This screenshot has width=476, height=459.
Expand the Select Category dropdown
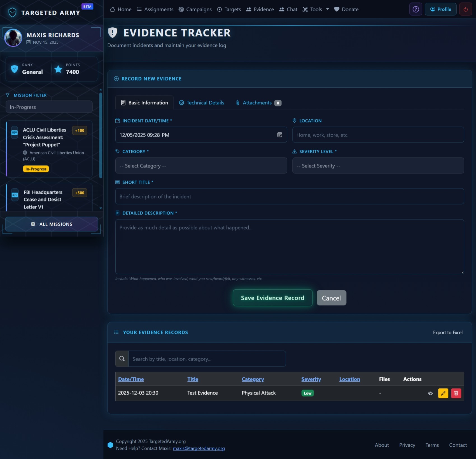(201, 166)
